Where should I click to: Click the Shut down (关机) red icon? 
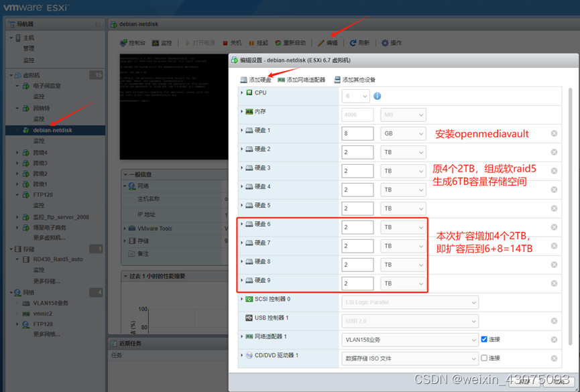coord(225,44)
